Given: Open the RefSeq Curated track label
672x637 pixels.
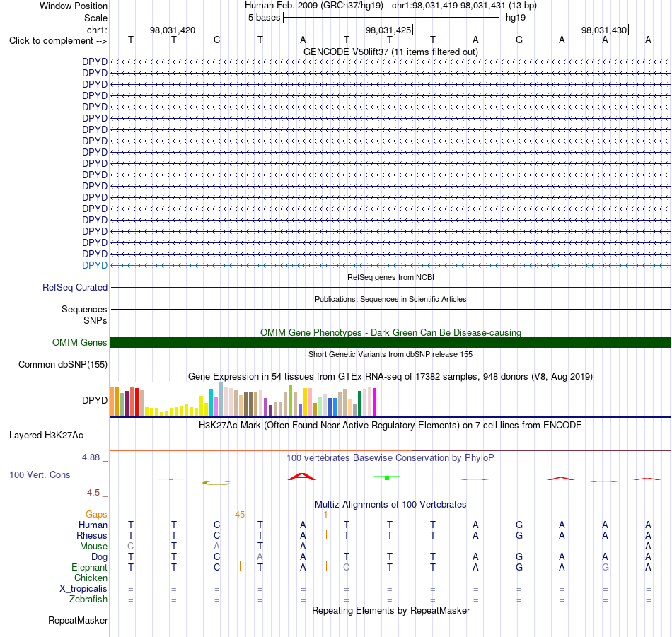Looking at the screenshot, I should point(74,288).
